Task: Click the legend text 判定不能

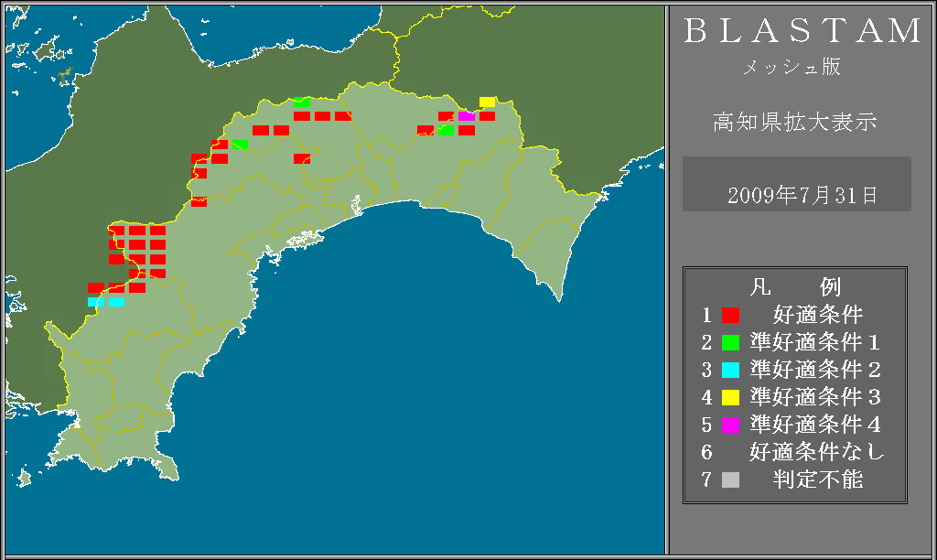Action: click(817, 479)
